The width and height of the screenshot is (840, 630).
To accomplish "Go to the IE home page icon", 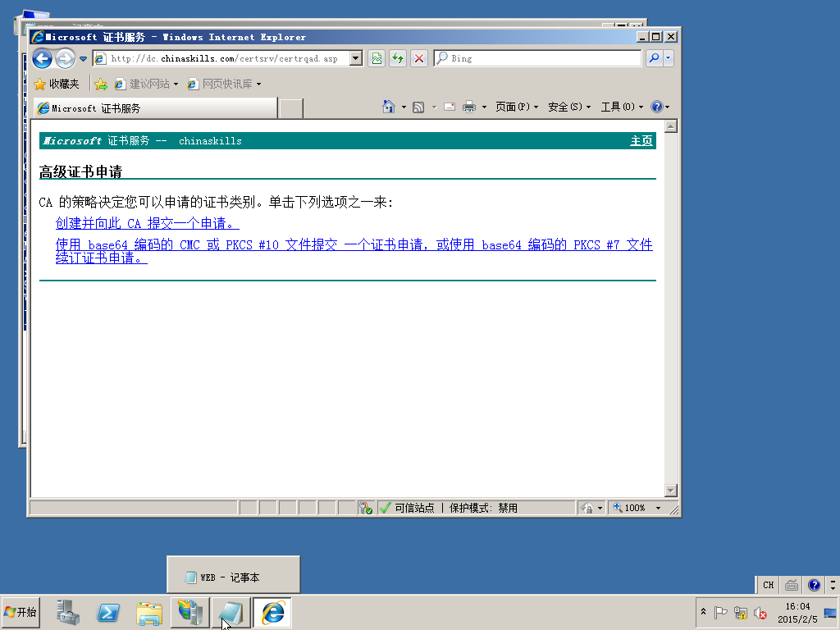I will 388,107.
